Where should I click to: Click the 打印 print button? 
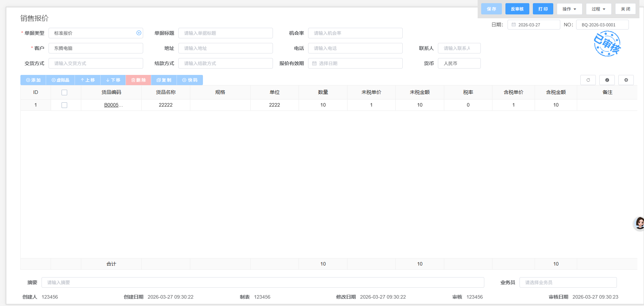coord(543,9)
